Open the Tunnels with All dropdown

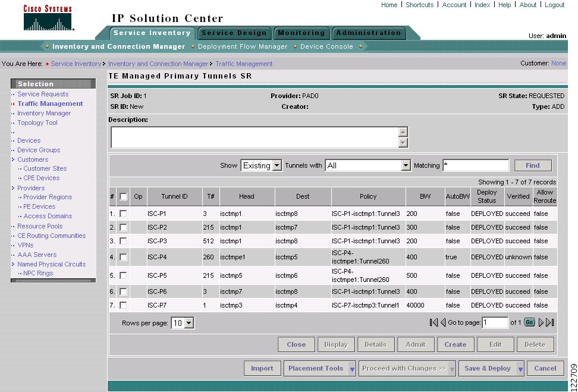coord(368,165)
